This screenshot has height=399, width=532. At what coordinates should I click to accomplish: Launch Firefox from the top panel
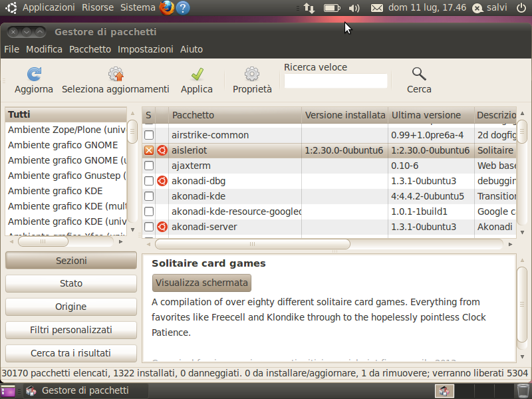click(x=167, y=8)
